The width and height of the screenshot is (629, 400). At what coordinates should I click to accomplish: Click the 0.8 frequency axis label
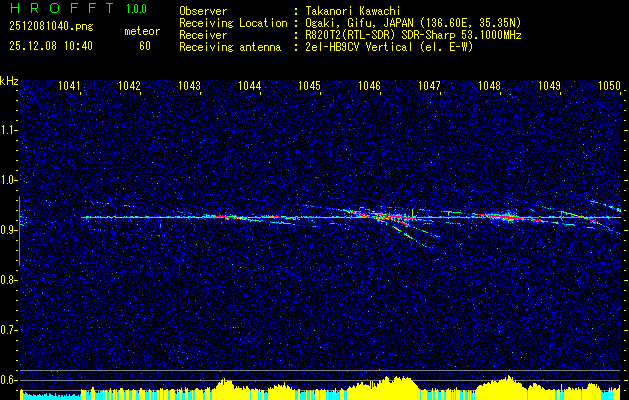(x=8, y=280)
